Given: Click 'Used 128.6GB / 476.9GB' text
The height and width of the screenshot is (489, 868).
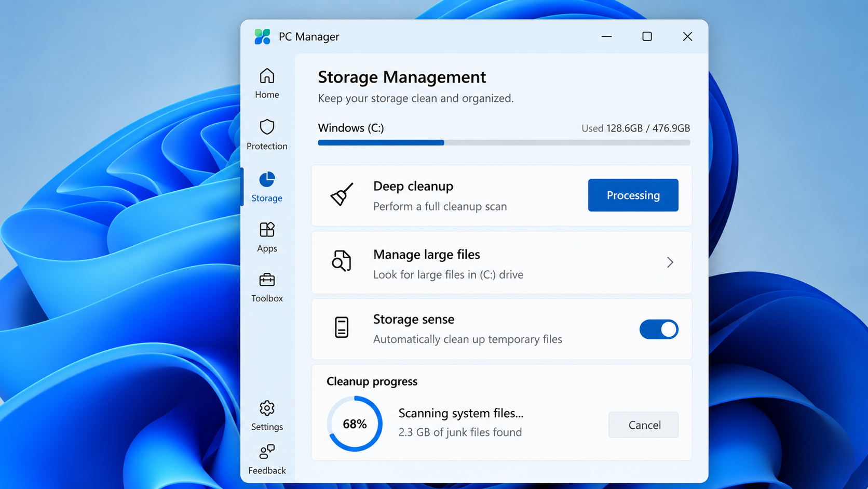Looking at the screenshot, I should (x=635, y=128).
